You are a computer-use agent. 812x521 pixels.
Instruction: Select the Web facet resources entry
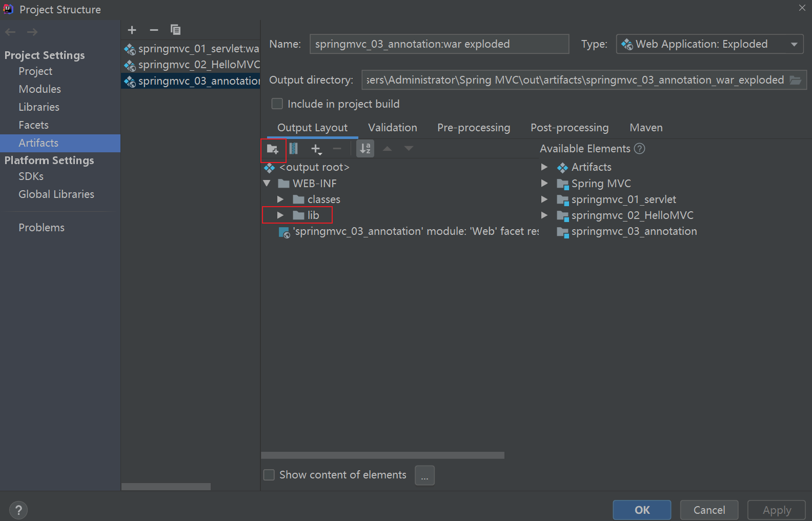[x=409, y=231]
